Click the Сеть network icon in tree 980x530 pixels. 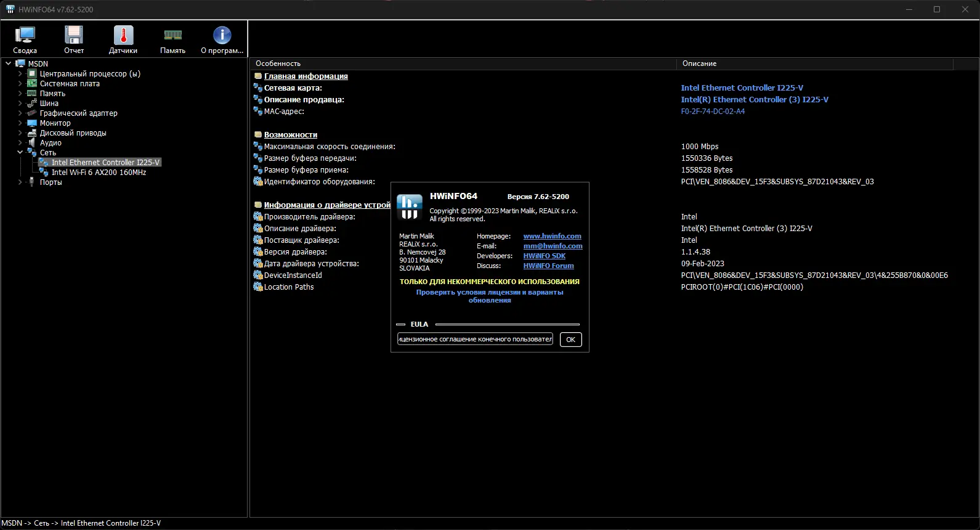pyautogui.click(x=32, y=152)
